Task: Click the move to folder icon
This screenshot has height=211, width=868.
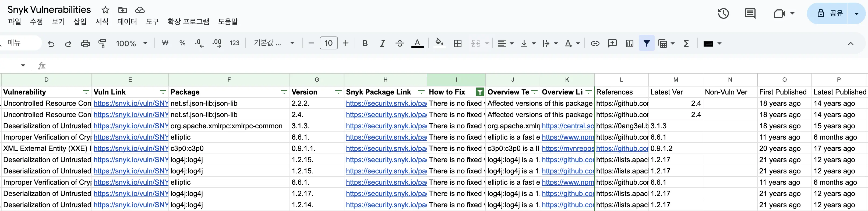Action: coord(123,10)
